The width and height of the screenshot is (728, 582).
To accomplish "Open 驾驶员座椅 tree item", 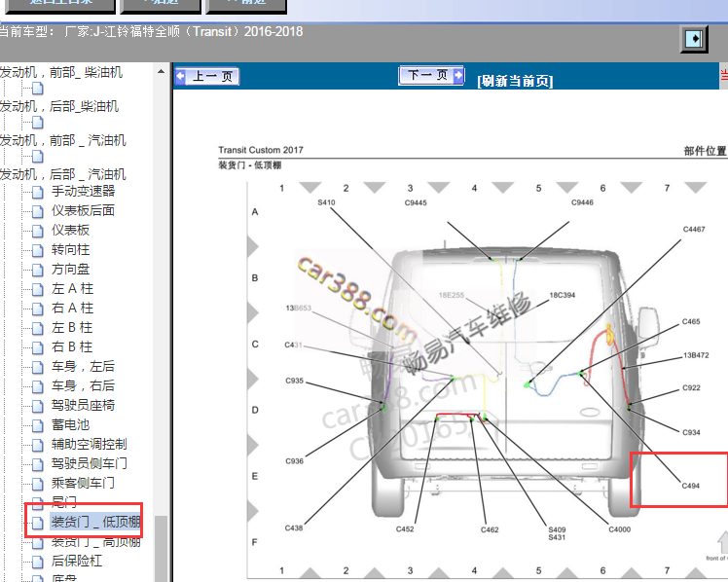I will [x=83, y=406].
